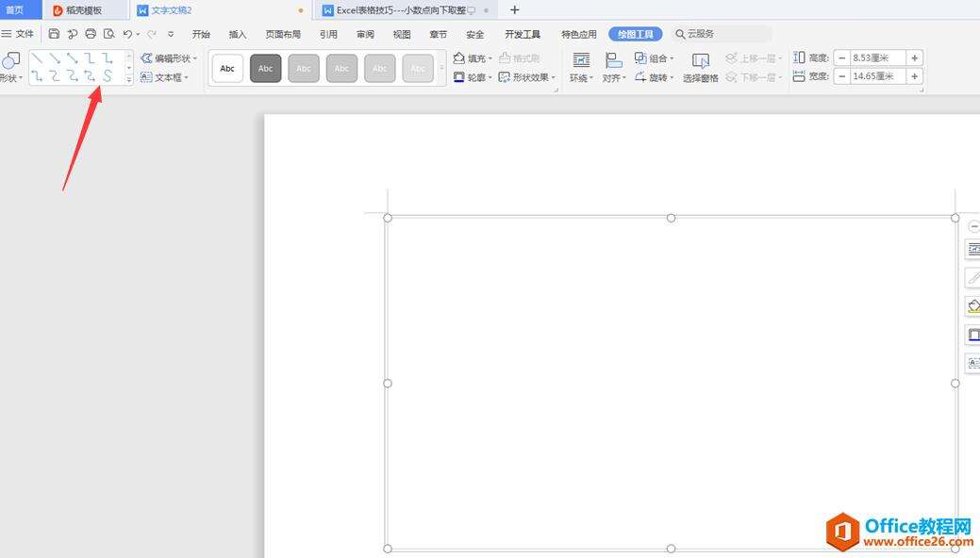
Task: Switch to the 稻壳模板 document tab
Action: pos(84,10)
